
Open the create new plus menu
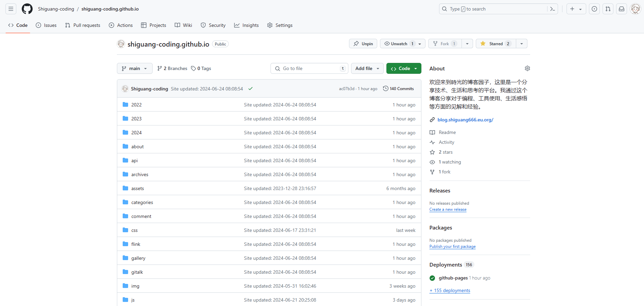point(576,9)
